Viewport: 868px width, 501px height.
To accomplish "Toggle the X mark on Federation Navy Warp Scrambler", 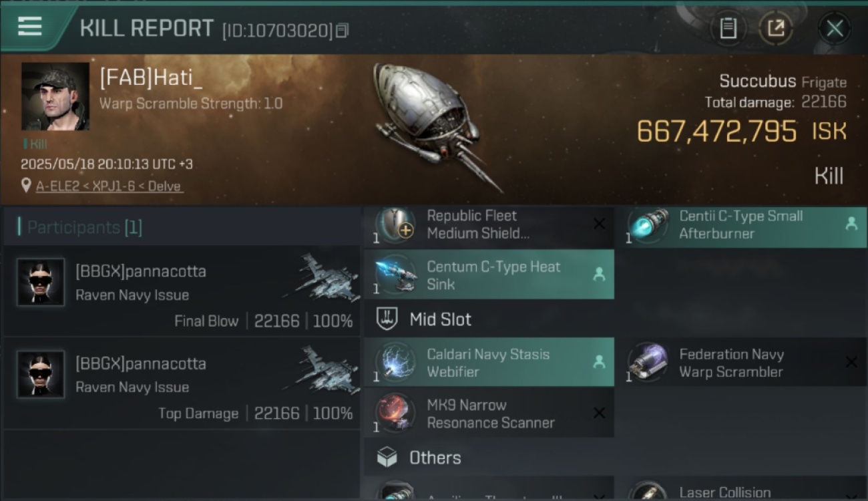I will [x=851, y=362].
